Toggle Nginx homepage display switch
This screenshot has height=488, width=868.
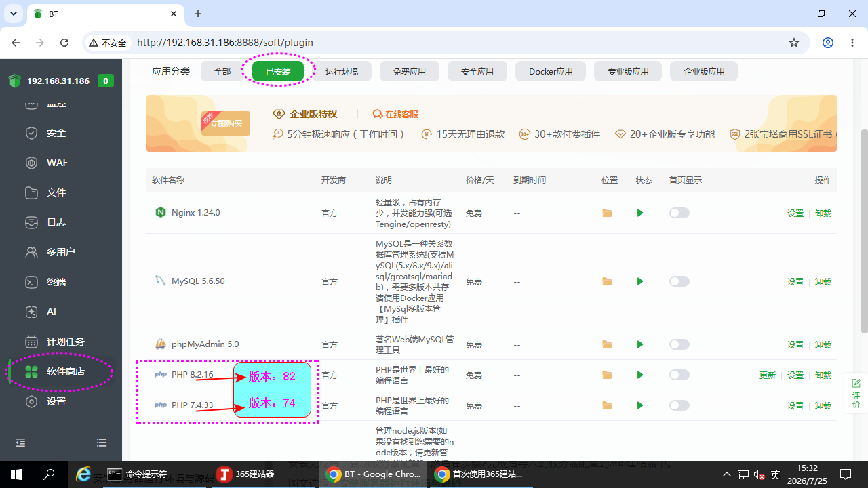pos(679,213)
